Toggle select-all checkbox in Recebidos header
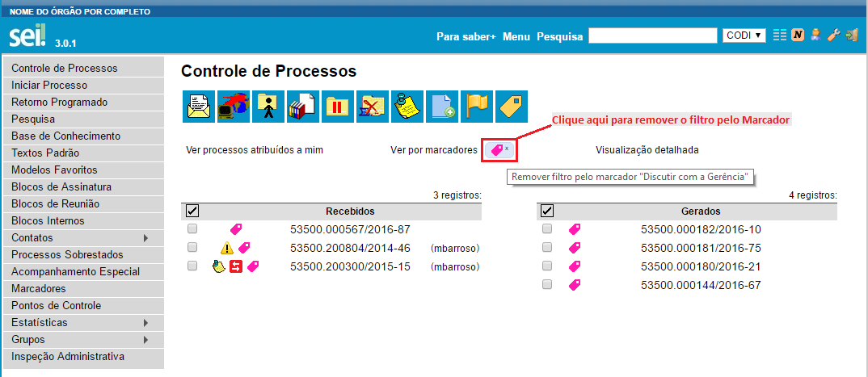This screenshot has width=868, height=377. tap(192, 211)
